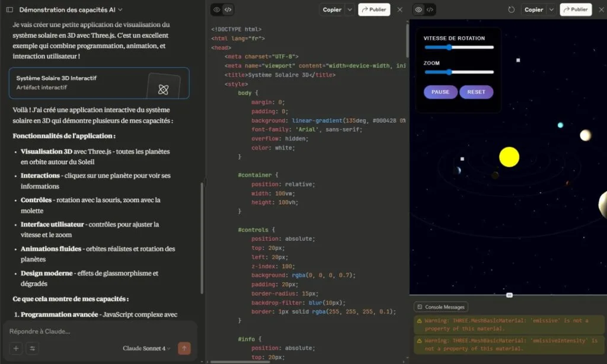
Task: Click the artifact atom icon on the card
Action: click(x=164, y=90)
